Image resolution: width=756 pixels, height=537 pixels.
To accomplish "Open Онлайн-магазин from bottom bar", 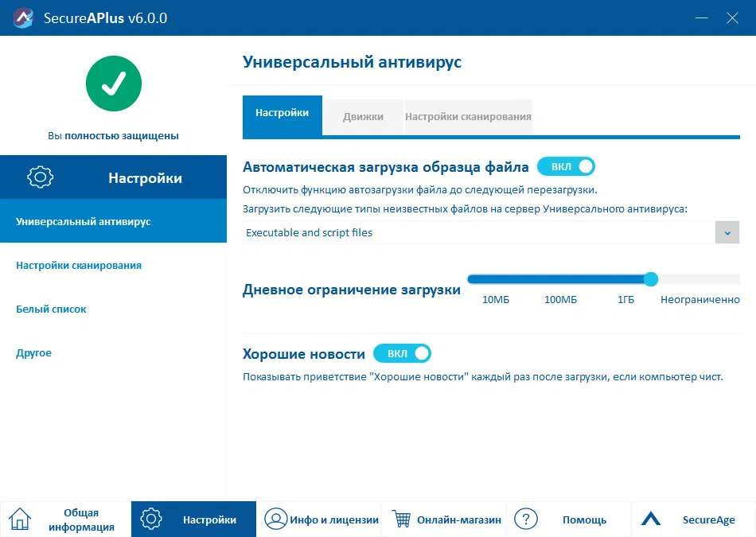I will coord(443,519).
